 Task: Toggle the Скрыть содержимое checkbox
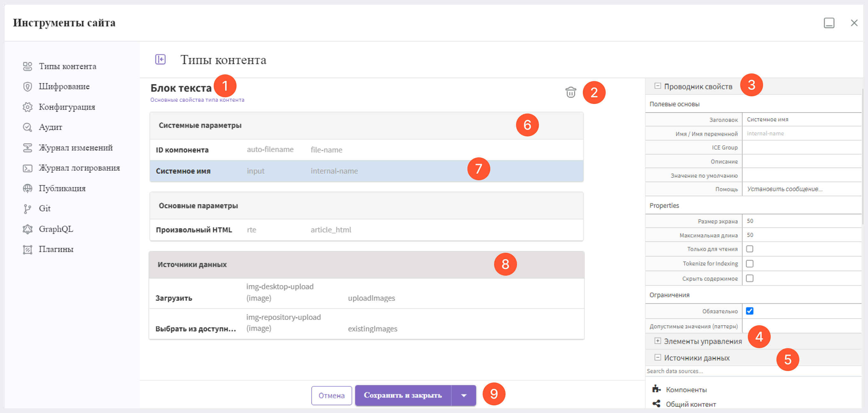tap(749, 278)
